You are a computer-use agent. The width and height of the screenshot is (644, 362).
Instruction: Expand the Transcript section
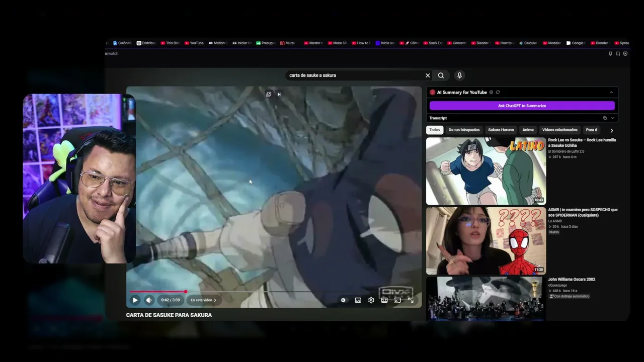coord(612,118)
